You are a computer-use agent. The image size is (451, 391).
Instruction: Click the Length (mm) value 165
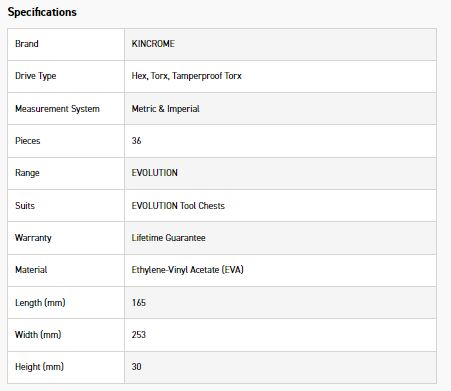(139, 303)
